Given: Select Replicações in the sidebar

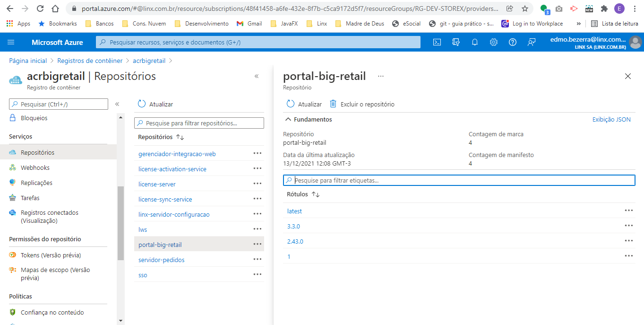Looking at the screenshot, I should (x=36, y=183).
